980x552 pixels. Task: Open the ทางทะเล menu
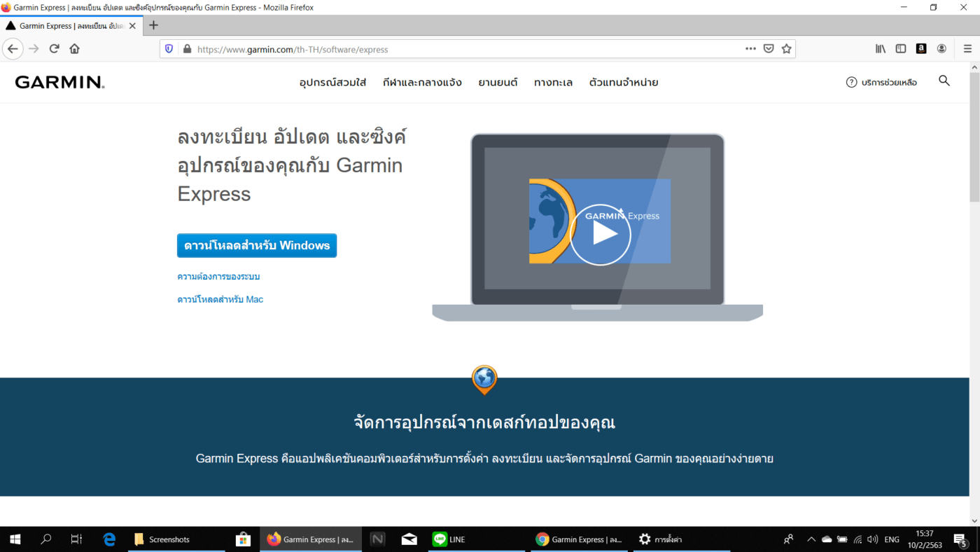point(553,82)
